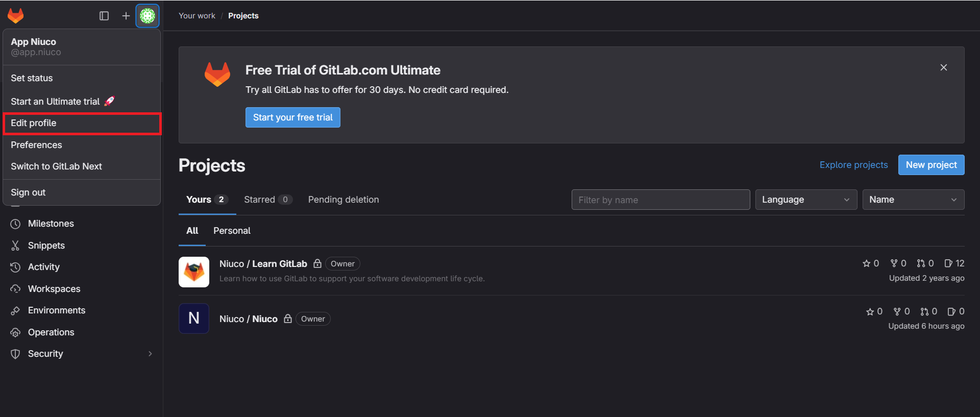This screenshot has height=417, width=980.
Task: Open the Language dropdown
Action: coord(806,200)
